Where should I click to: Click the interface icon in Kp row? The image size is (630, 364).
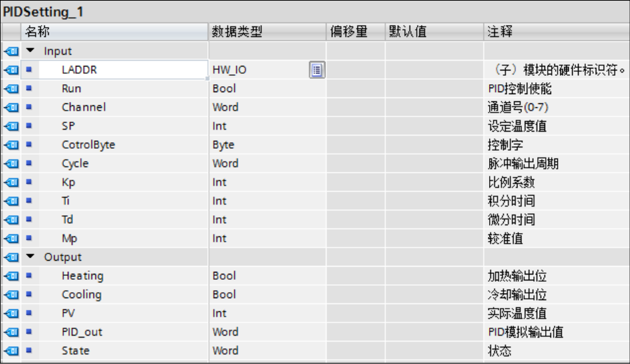pos(11,182)
